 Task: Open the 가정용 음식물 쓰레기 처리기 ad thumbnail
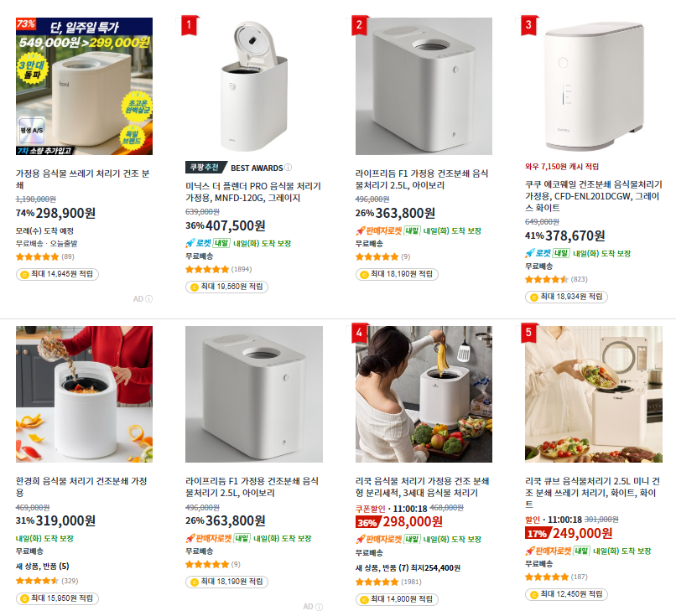[84, 86]
